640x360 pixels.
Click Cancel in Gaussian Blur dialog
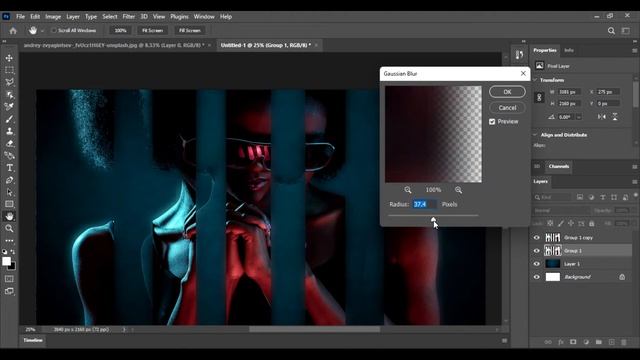[x=507, y=108]
